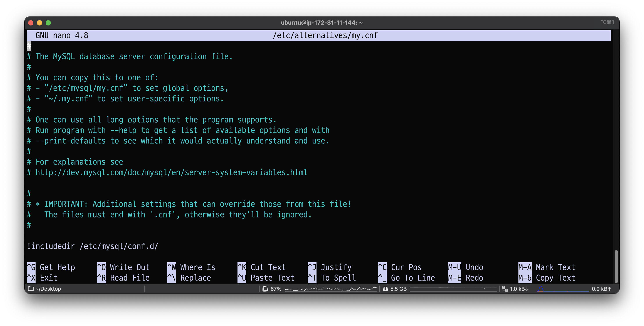This screenshot has height=326, width=644.
Task: Click the M-6 Copy Text shortcut
Action: click(x=547, y=278)
